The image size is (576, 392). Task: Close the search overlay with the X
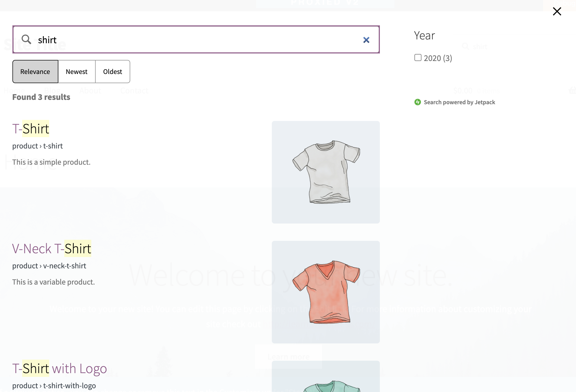pos(557,11)
